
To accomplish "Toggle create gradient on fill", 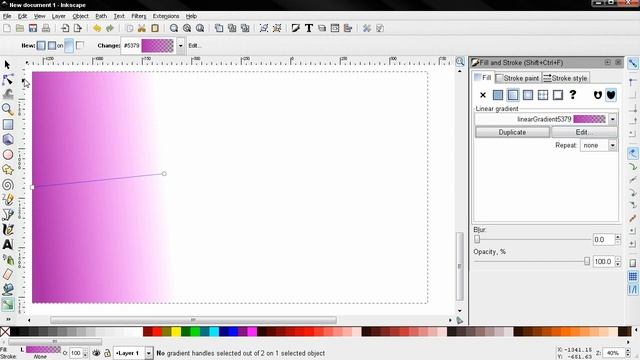I will tap(69, 46).
